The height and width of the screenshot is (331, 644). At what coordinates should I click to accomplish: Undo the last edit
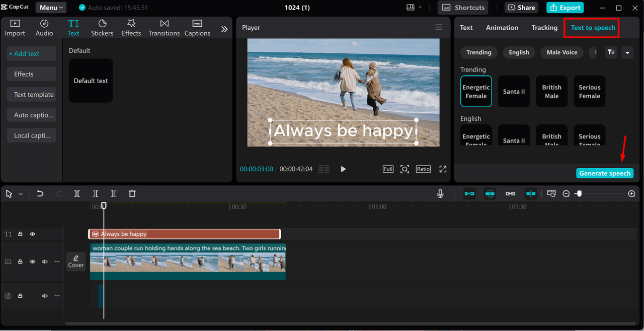tap(40, 193)
